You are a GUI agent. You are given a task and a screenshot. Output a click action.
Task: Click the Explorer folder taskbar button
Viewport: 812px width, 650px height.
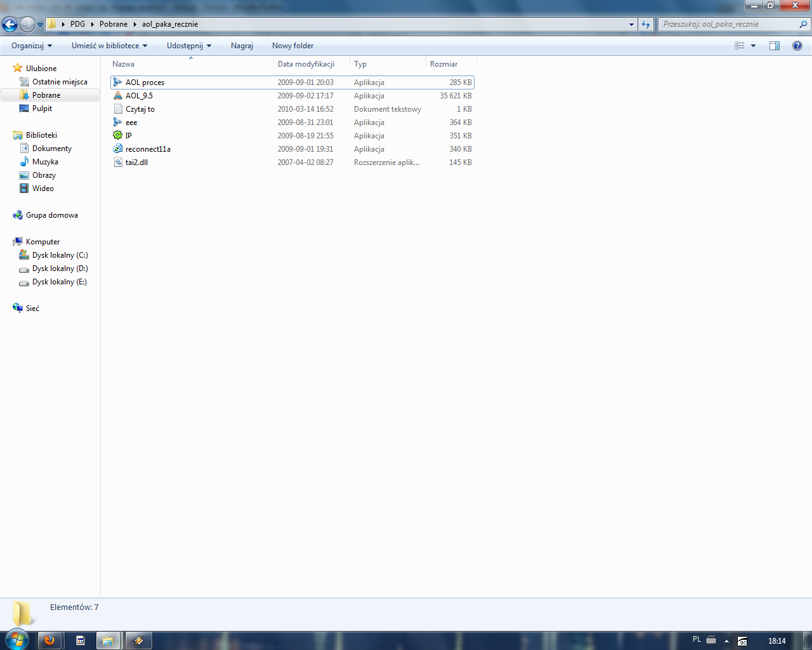click(x=108, y=640)
